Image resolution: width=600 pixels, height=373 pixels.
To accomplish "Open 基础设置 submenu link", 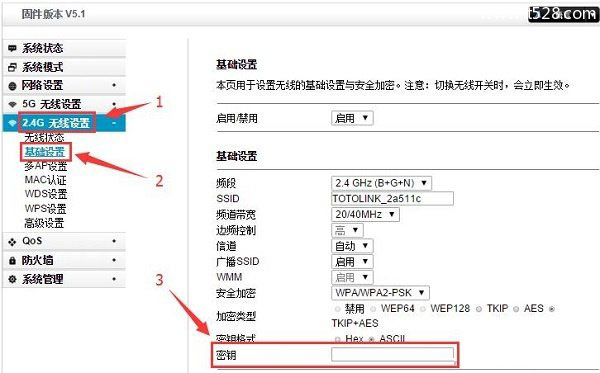I will coord(45,152).
